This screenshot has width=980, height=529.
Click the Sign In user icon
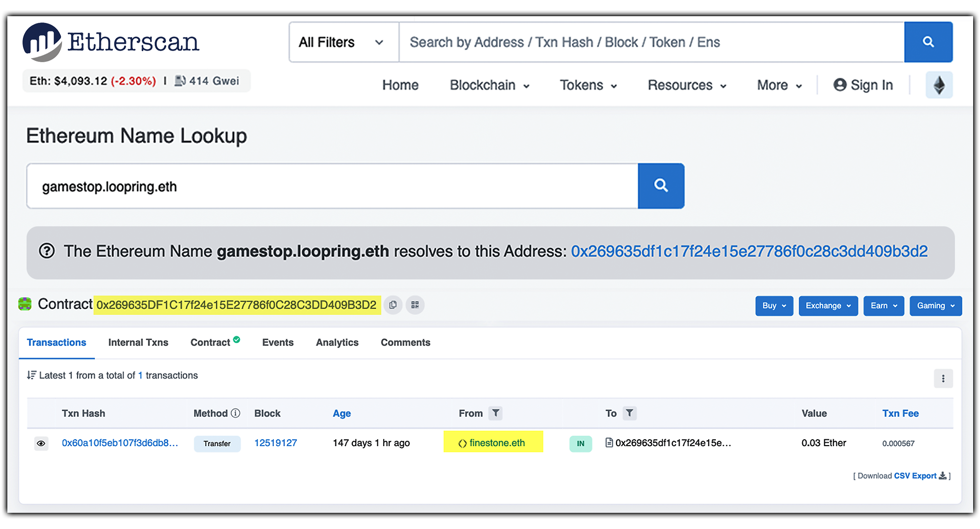point(840,85)
